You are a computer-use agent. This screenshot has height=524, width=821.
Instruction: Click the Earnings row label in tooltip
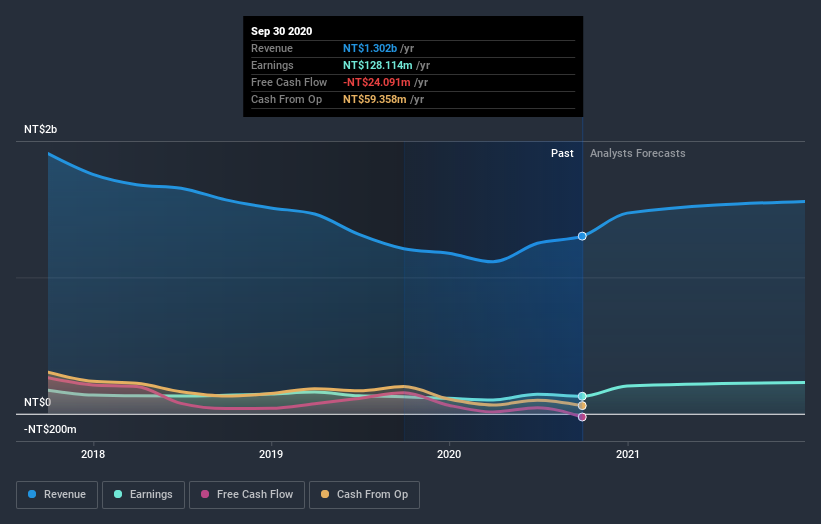coord(272,65)
